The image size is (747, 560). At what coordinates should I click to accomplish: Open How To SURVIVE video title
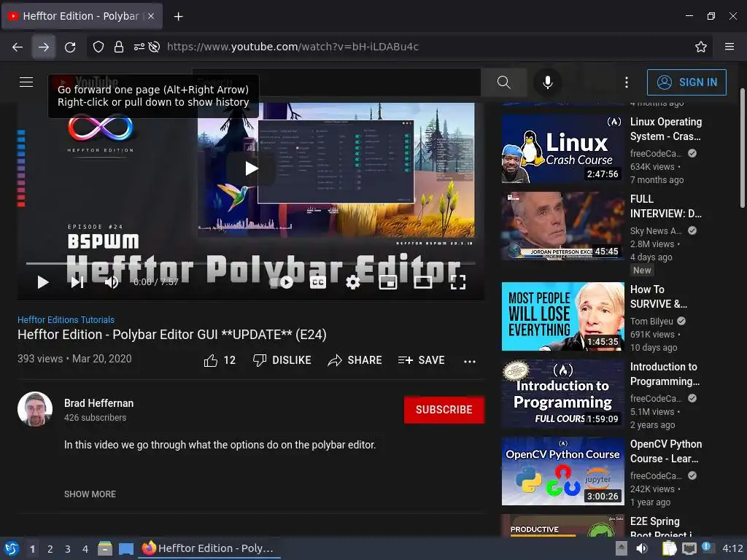pos(659,297)
